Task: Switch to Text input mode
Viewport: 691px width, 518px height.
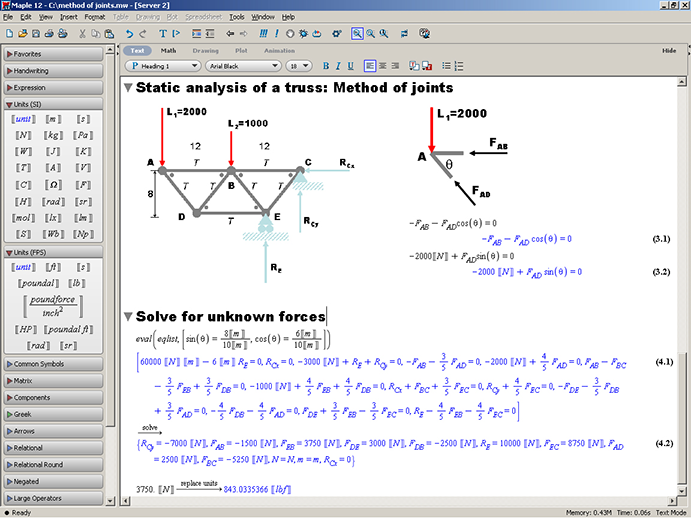Action: tap(138, 49)
